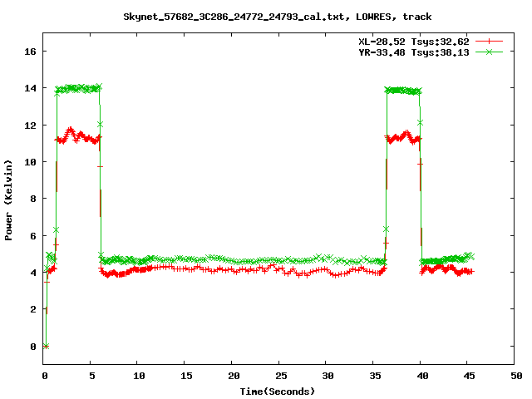The width and height of the screenshot is (532, 399).
Task: Click the y-axis tick label 4
Action: [x=33, y=273]
